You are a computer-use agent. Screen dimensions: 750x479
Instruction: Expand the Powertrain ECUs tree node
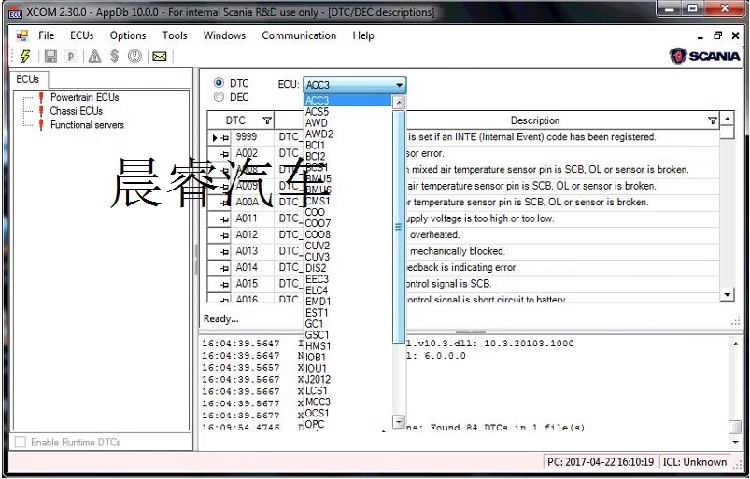pyautogui.click(x=85, y=97)
